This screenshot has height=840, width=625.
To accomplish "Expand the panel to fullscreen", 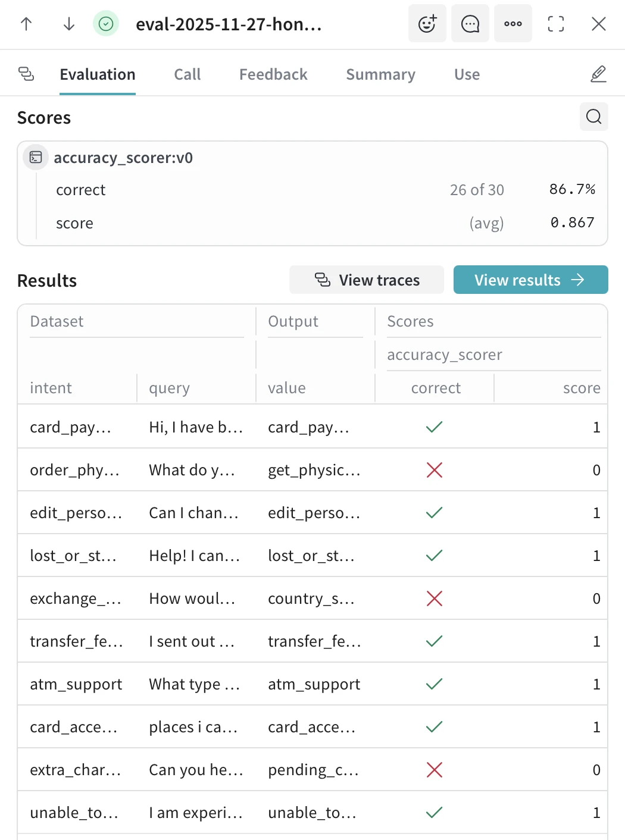I will [x=555, y=24].
